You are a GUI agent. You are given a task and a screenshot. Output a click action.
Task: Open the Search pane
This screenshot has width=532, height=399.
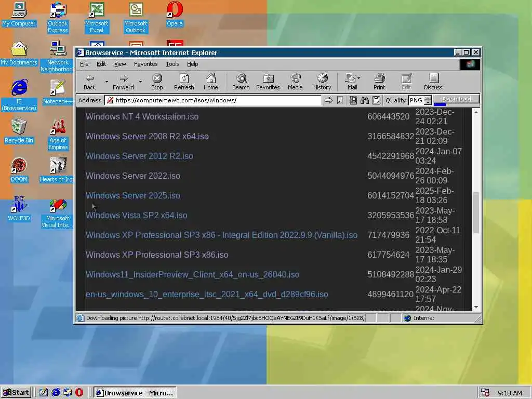coord(241,82)
